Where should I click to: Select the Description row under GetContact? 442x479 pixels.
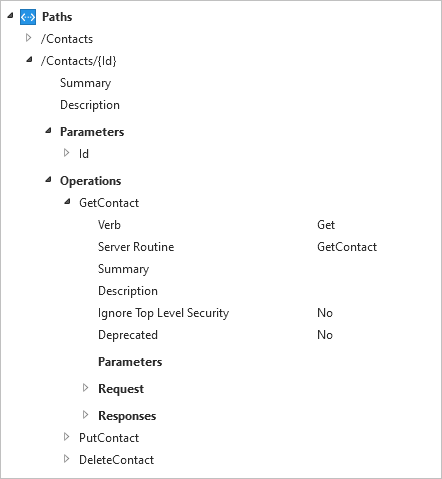[128, 291]
